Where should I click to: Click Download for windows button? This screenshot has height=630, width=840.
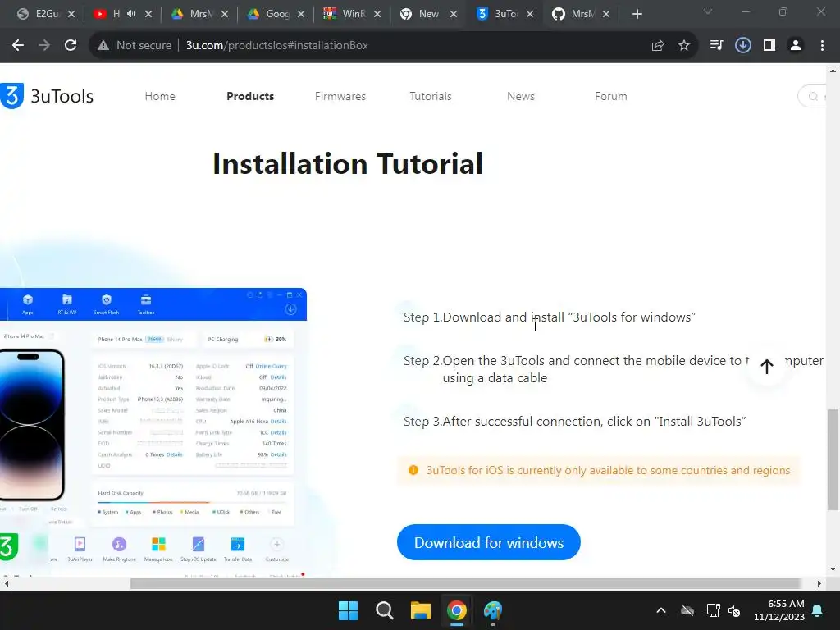click(489, 542)
